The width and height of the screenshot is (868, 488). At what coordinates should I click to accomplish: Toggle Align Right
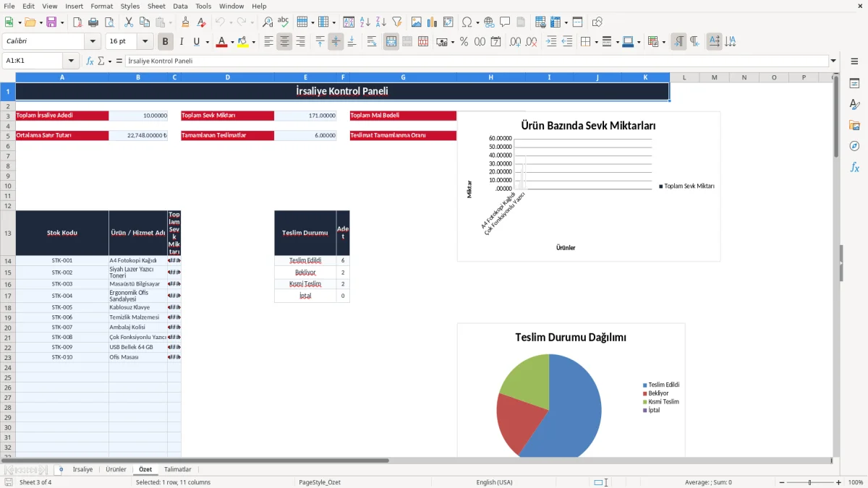click(300, 42)
